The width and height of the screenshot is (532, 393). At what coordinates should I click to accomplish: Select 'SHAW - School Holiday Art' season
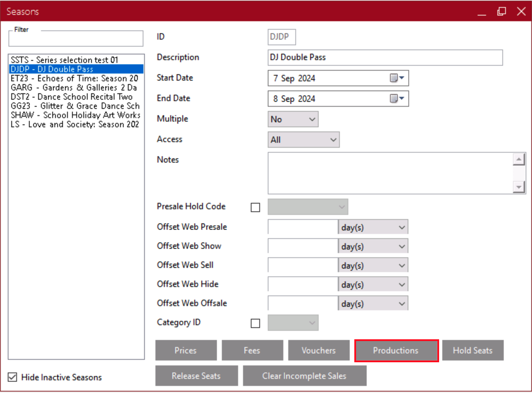tap(76, 115)
